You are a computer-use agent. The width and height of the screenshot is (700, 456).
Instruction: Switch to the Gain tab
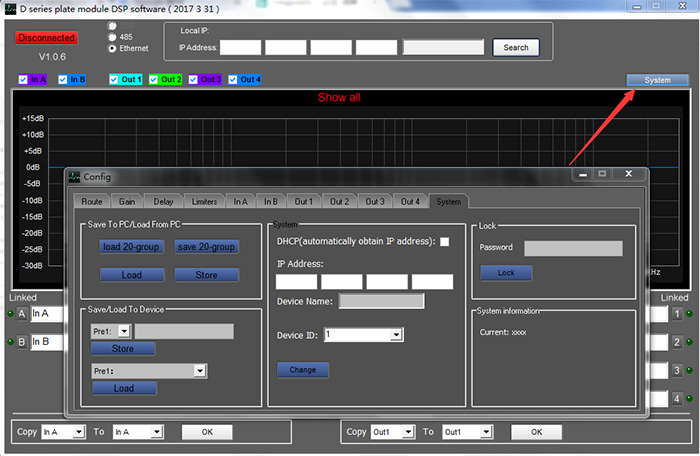pos(127,201)
